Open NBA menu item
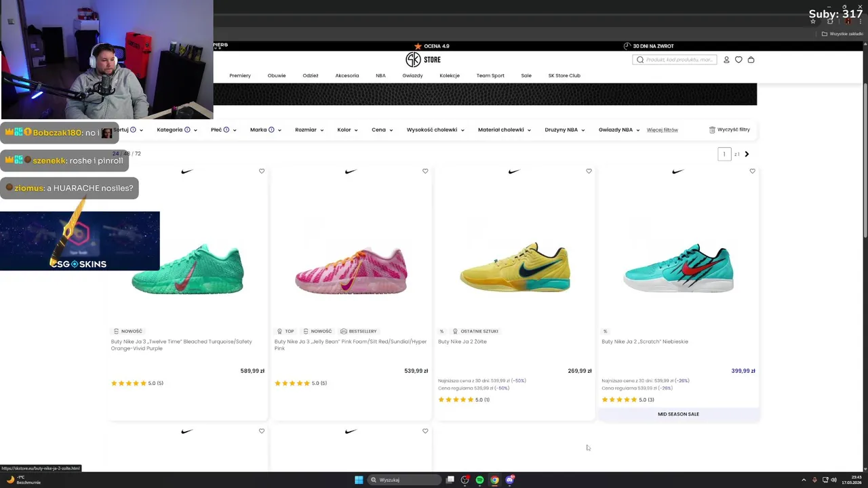Viewport: 868px width, 488px height. (380, 75)
